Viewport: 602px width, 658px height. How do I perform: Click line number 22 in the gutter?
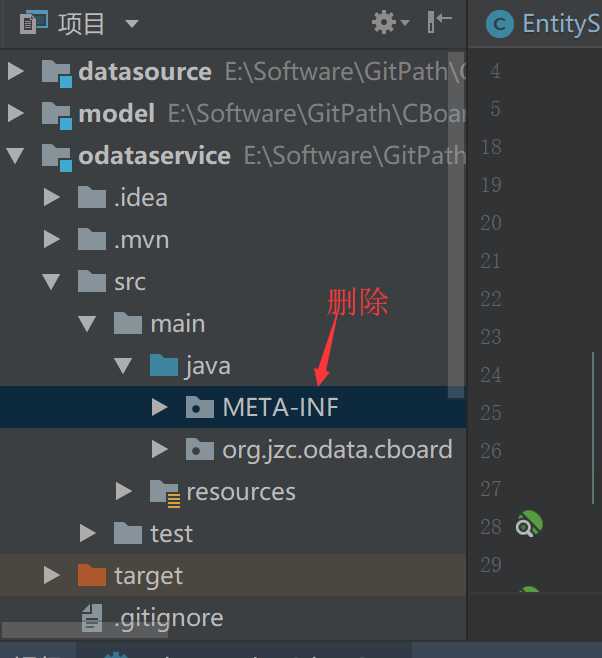491,299
